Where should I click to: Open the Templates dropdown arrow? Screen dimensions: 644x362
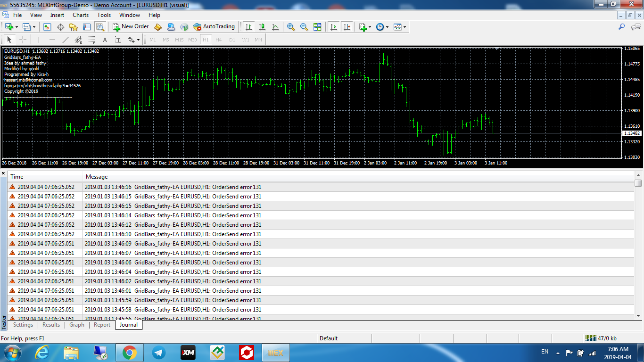[405, 27]
